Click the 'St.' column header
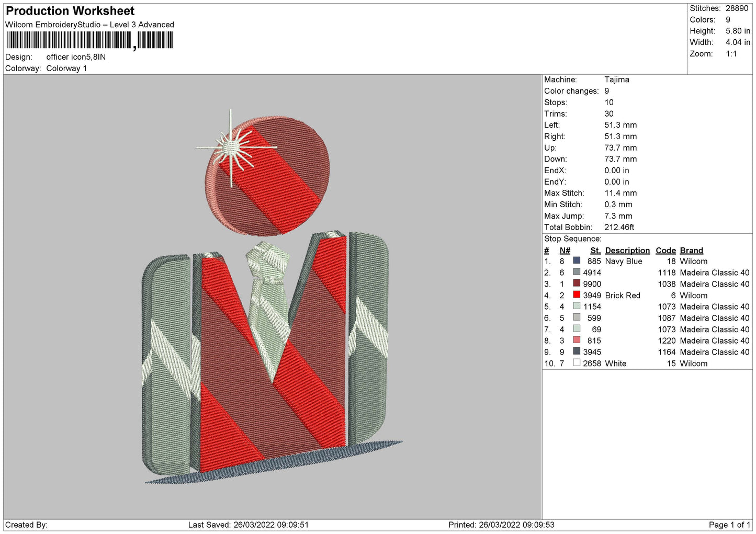 coord(595,251)
